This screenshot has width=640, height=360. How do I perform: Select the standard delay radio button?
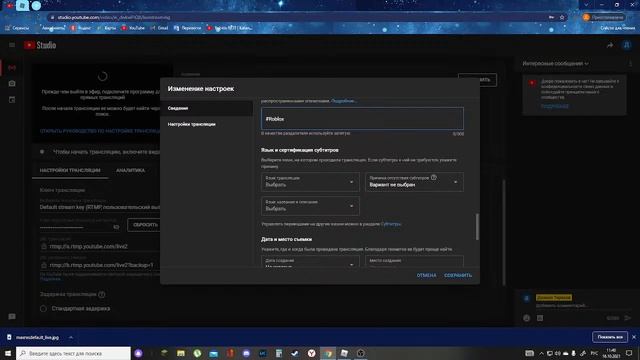[x=43, y=309]
